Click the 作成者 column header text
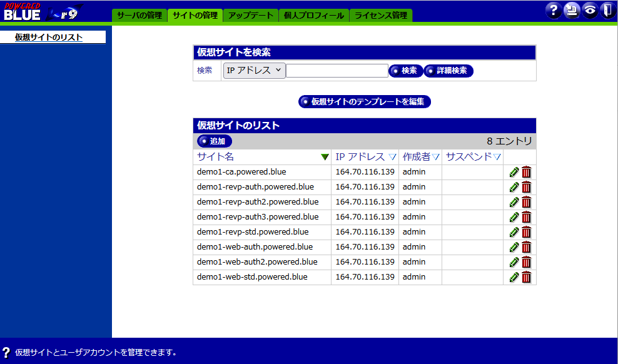The width and height of the screenshot is (618, 364). [x=416, y=157]
